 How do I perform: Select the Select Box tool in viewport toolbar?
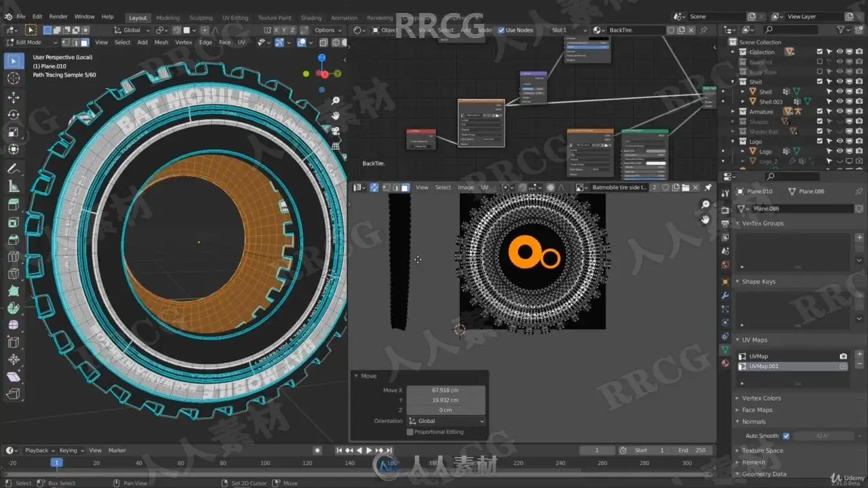13,62
